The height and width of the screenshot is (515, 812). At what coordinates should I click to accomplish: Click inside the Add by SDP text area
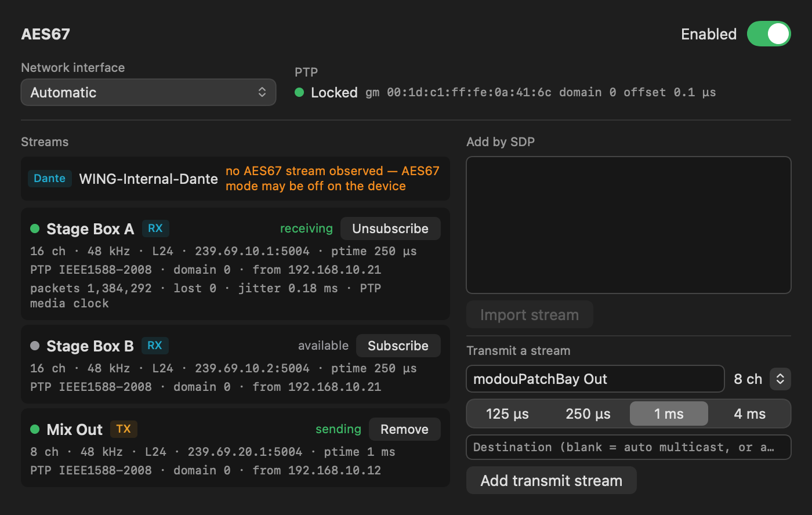click(629, 225)
